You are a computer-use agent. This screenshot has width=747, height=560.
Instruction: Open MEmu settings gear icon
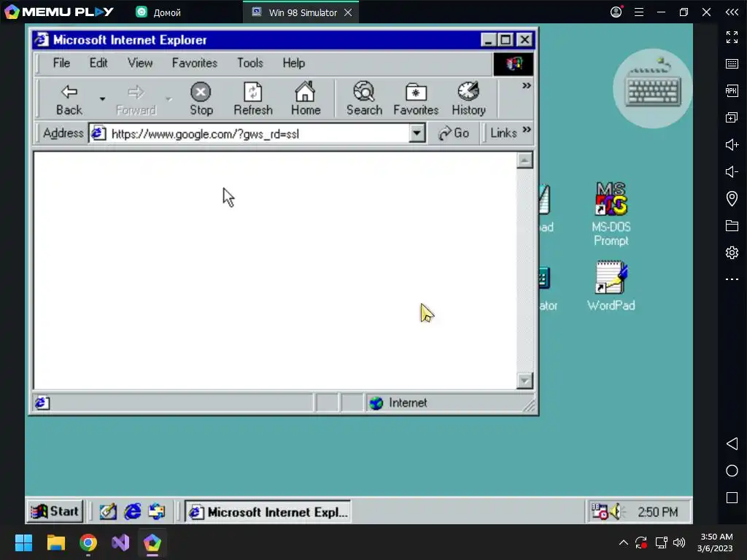[732, 252]
